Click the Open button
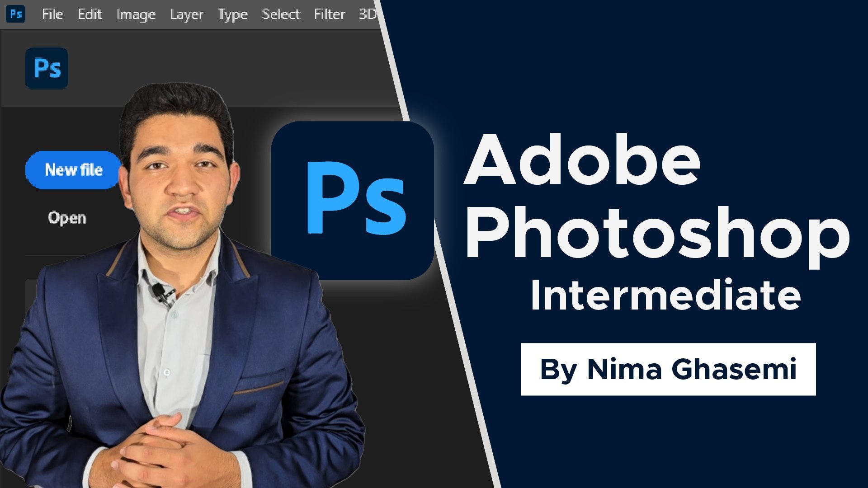 point(67,218)
